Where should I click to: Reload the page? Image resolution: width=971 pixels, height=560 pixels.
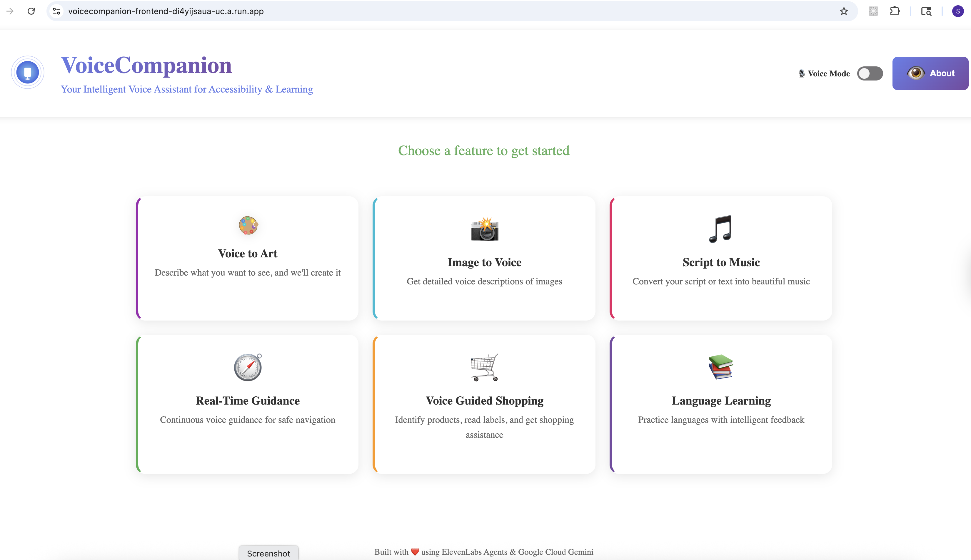(31, 11)
